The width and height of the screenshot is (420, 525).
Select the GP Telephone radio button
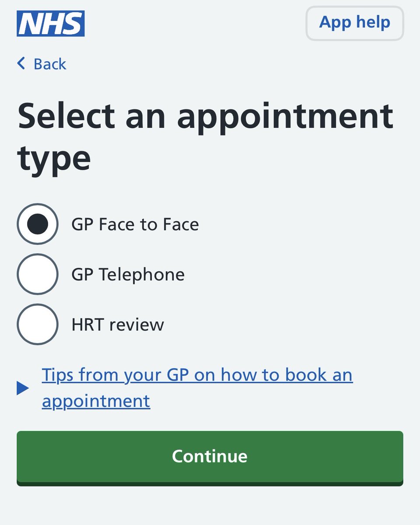click(x=37, y=274)
